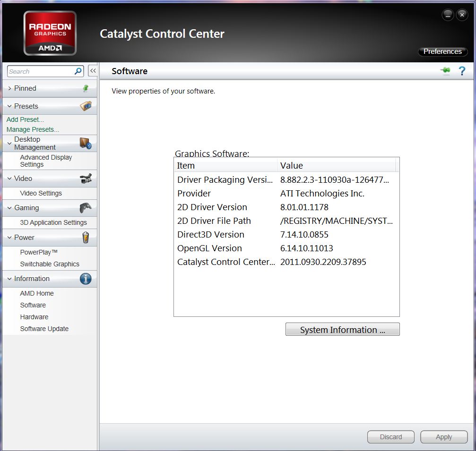Click the search magnifier icon
476x451 pixels.
(x=78, y=71)
